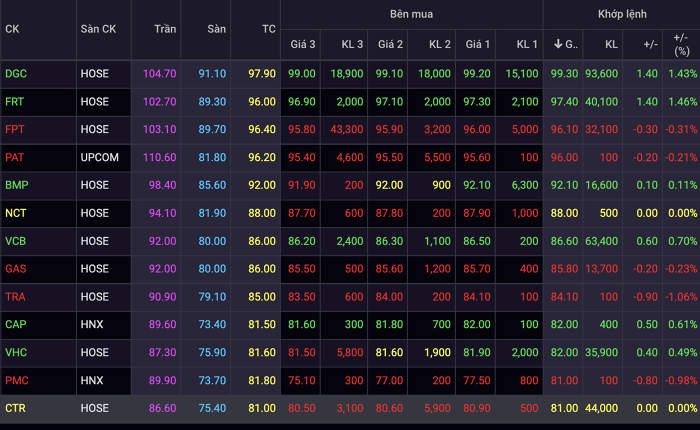Click the TC reference price header
This screenshot has height=430, width=700.
[269, 29]
